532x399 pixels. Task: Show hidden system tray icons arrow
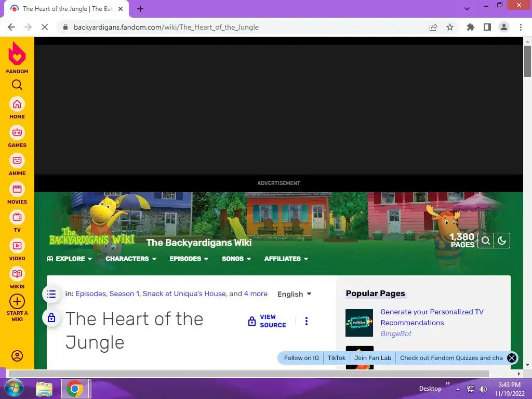point(458,390)
